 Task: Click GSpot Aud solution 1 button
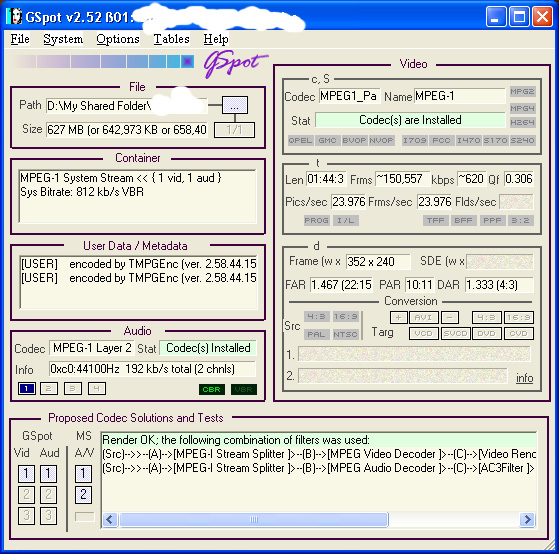coord(48,474)
